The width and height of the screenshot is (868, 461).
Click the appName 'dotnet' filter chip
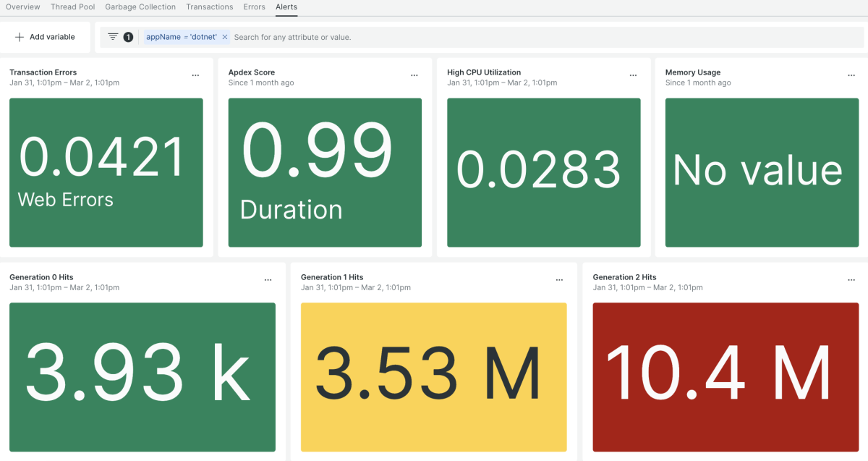tap(181, 37)
